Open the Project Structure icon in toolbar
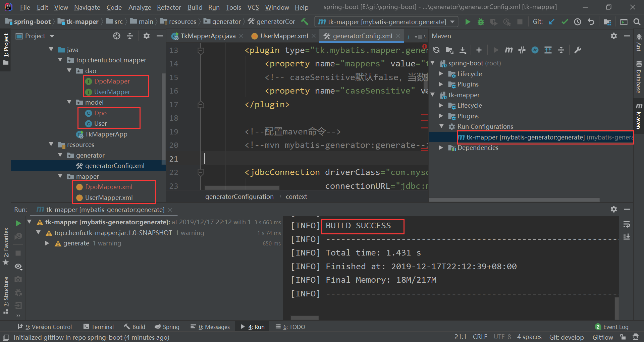This screenshot has width=644, height=342. click(607, 22)
